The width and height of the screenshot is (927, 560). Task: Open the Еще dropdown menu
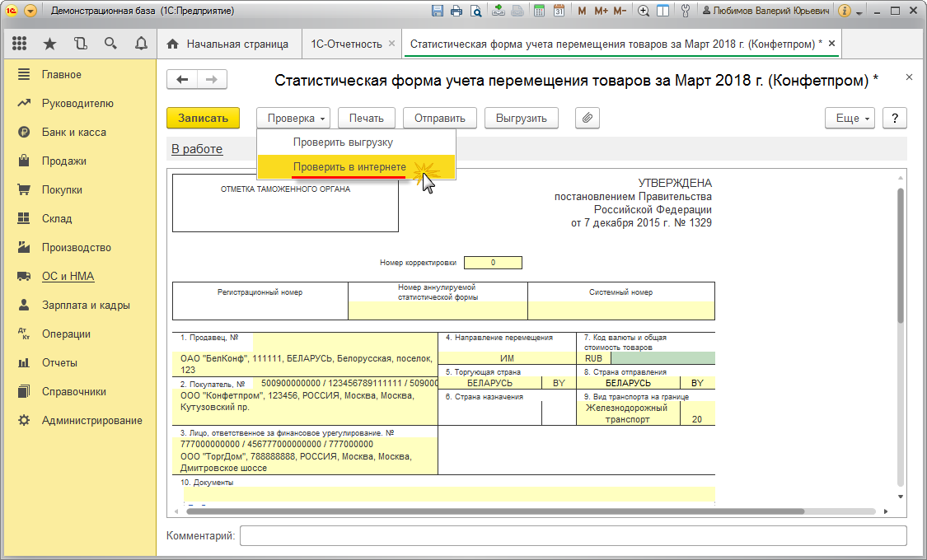(x=850, y=118)
